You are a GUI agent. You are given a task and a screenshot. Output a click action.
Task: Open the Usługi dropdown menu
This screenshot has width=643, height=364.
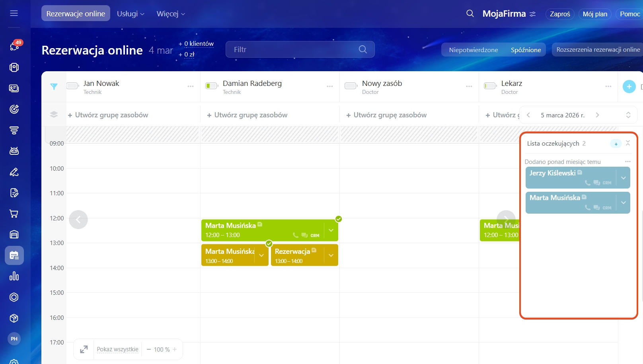tap(131, 14)
